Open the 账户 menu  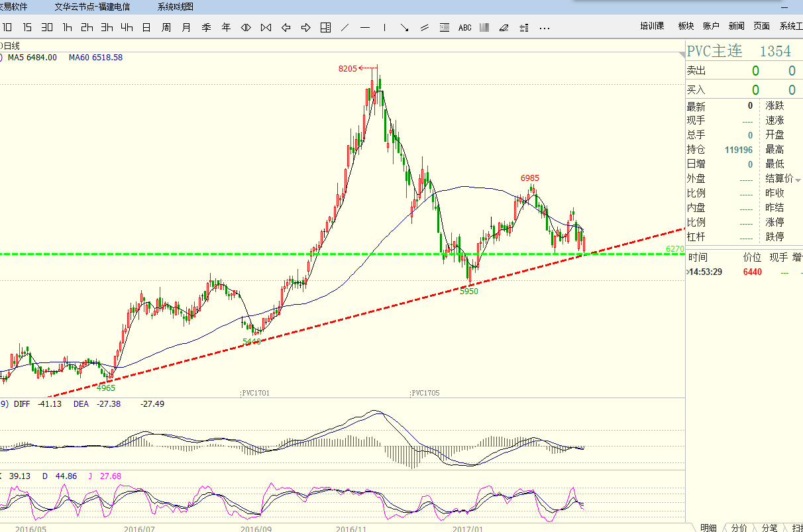coord(711,27)
